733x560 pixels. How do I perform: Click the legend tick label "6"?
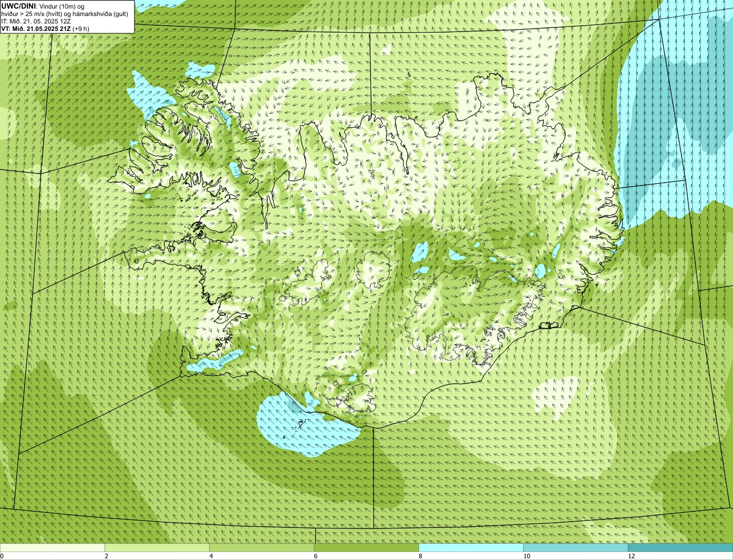click(x=316, y=556)
